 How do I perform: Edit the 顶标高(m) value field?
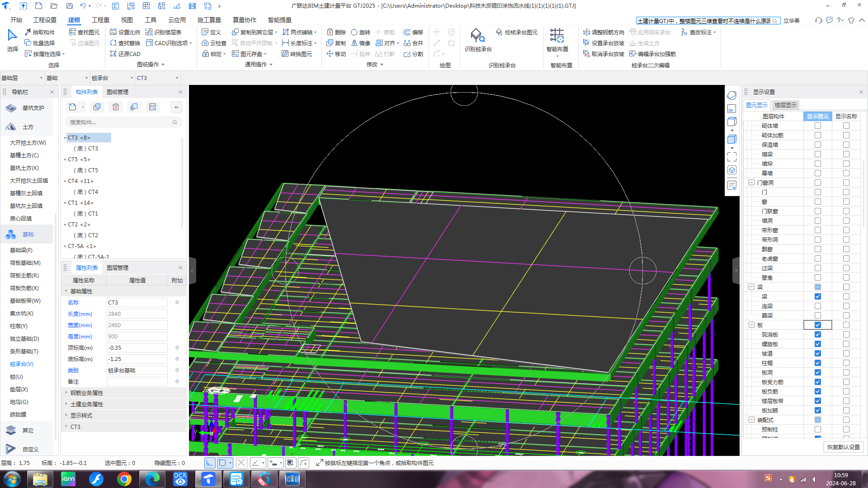coord(137,347)
